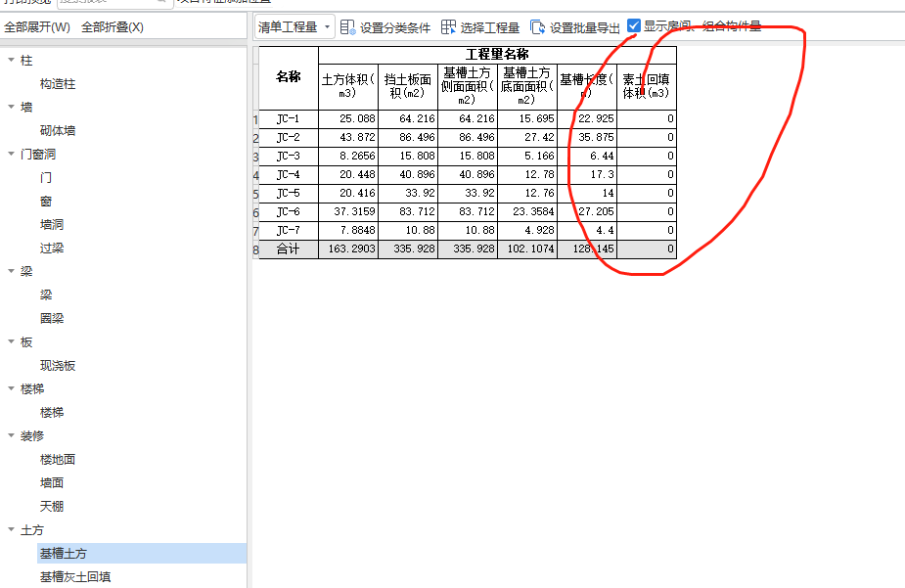The image size is (905, 588).
Task: Click cell 23.3584 in JC-6 row
Action: [x=527, y=211]
